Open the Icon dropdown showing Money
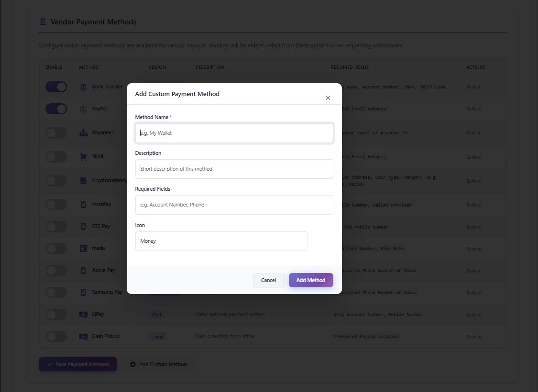The height and width of the screenshot is (392, 538). [x=221, y=241]
